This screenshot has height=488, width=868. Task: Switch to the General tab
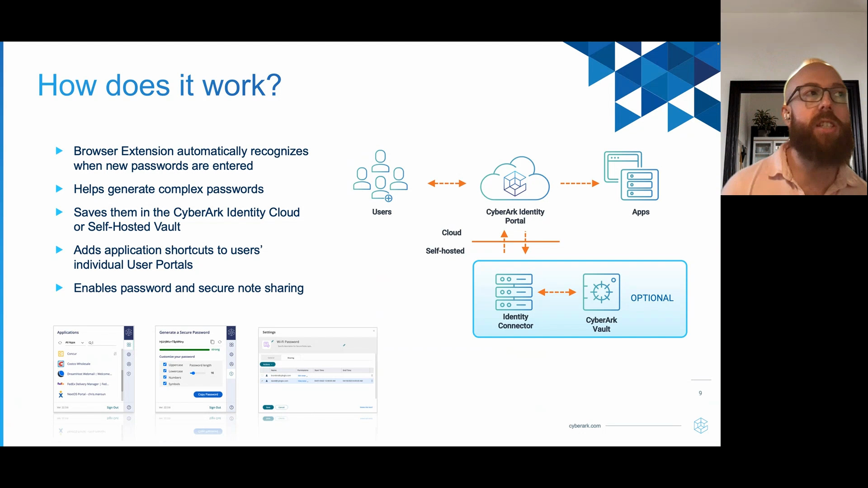(x=271, y=358)
